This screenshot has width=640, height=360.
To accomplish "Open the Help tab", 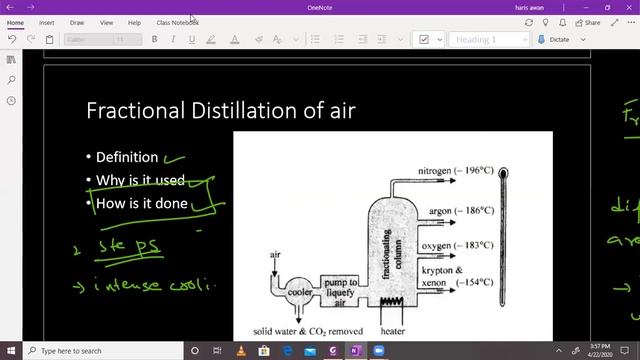I will point(134,23).
